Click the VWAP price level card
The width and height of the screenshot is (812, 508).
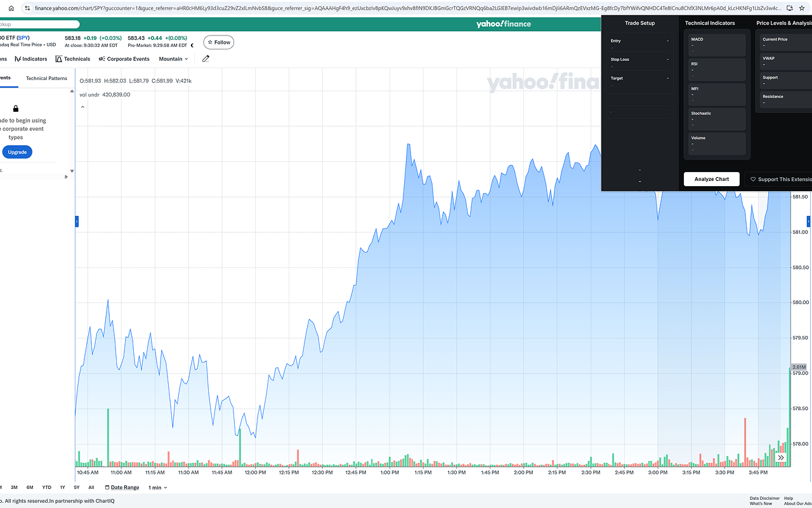tap(787, 62)
